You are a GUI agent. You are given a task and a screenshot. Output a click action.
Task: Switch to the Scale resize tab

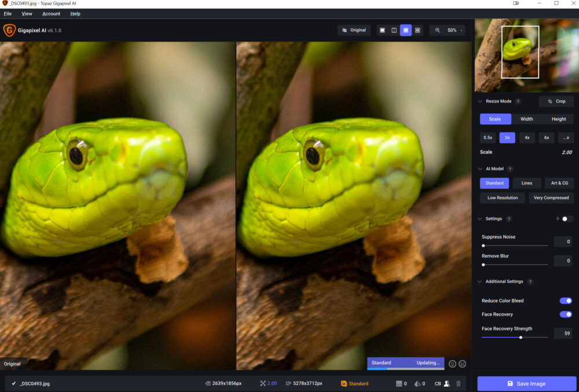pyautogui.click(x=495, y=119)
